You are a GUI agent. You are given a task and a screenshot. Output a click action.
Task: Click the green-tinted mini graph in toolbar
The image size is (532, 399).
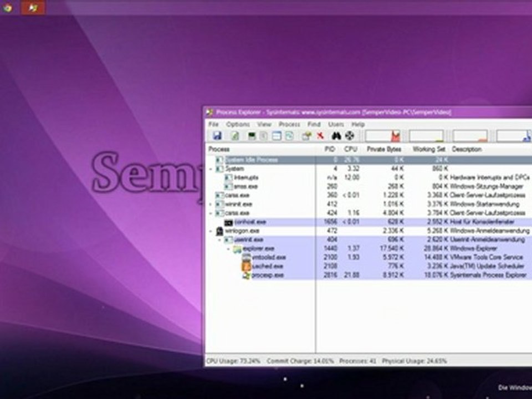point(426,136)
